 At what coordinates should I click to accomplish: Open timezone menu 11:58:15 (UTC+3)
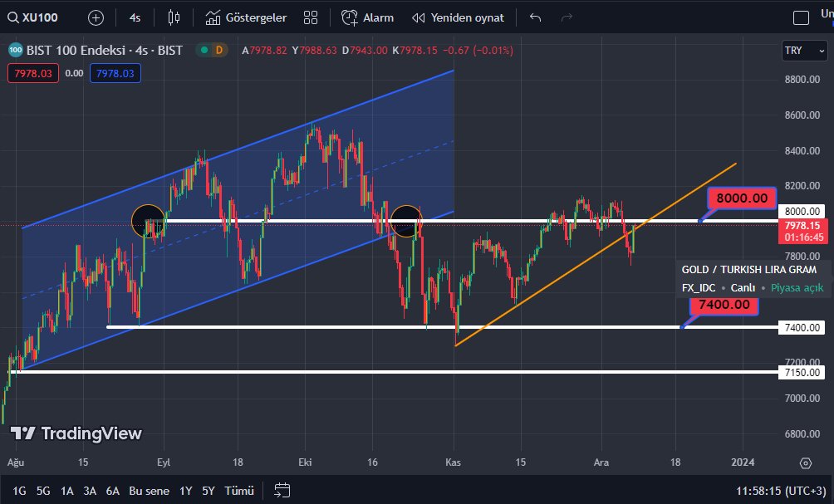[781, 491]
